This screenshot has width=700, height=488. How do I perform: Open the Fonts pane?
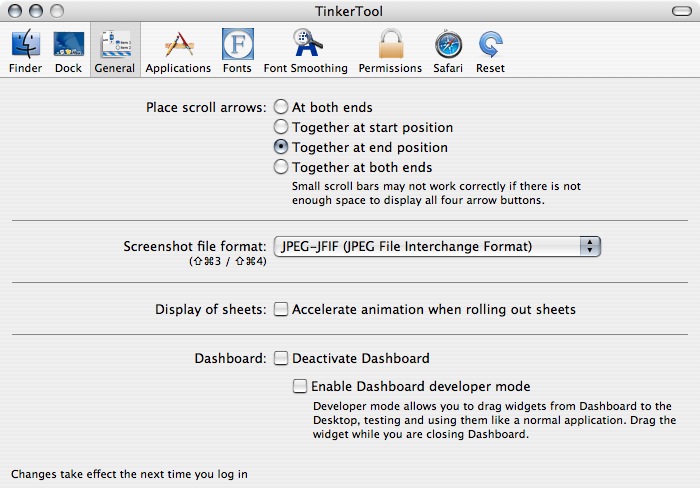tap(237, 50)
